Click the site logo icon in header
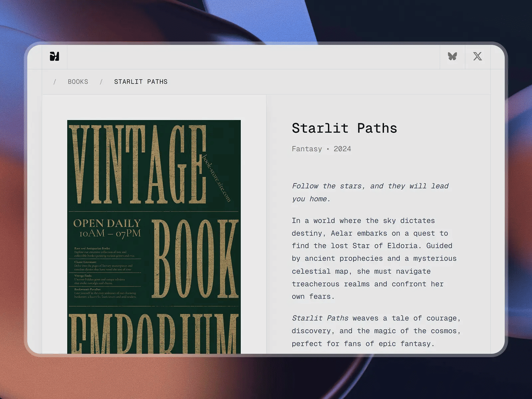 tap(55, 56)
